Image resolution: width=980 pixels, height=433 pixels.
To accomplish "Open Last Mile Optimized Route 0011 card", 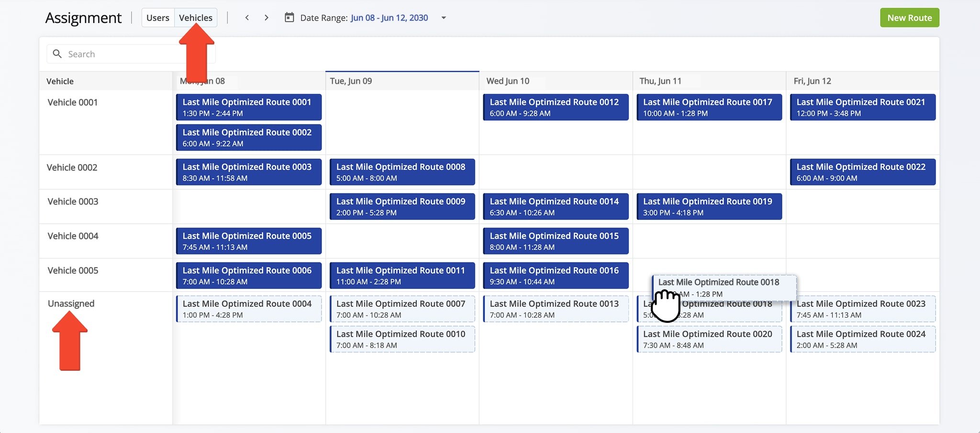I will (x=402, y=275).
